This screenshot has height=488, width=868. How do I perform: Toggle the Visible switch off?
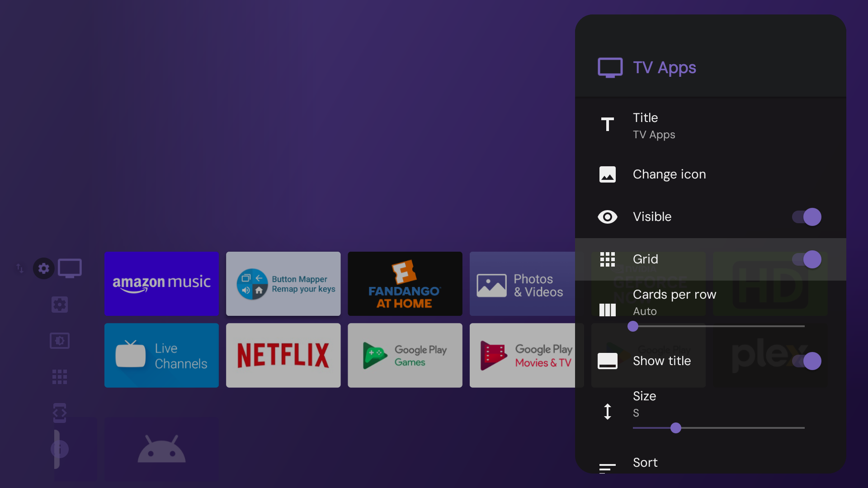point(807,217)
